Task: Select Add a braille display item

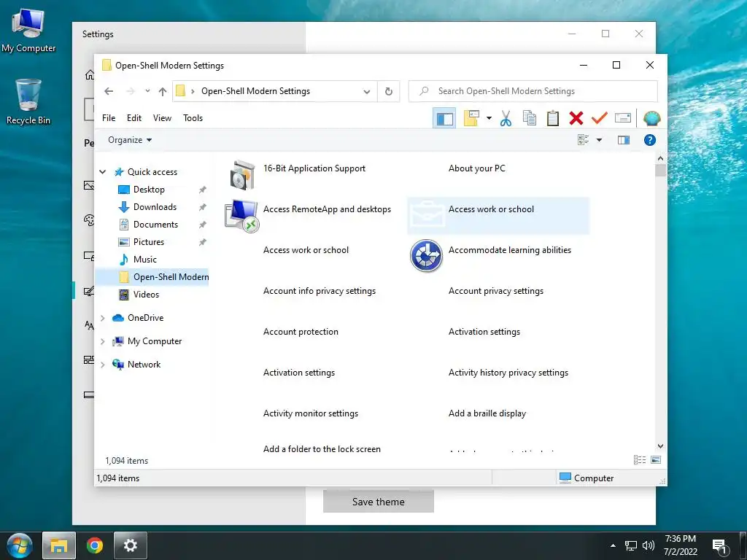Action: [487, 413]
